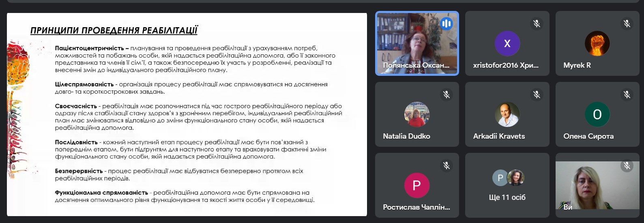The width and height of the screenshot is (644, 223).
Task: Click muted microphone icon on Myrek R tile
Action: [627, 24]
